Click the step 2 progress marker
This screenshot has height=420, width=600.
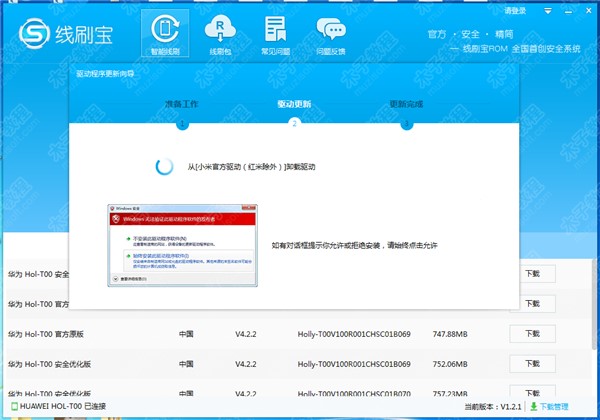(294, 124)
